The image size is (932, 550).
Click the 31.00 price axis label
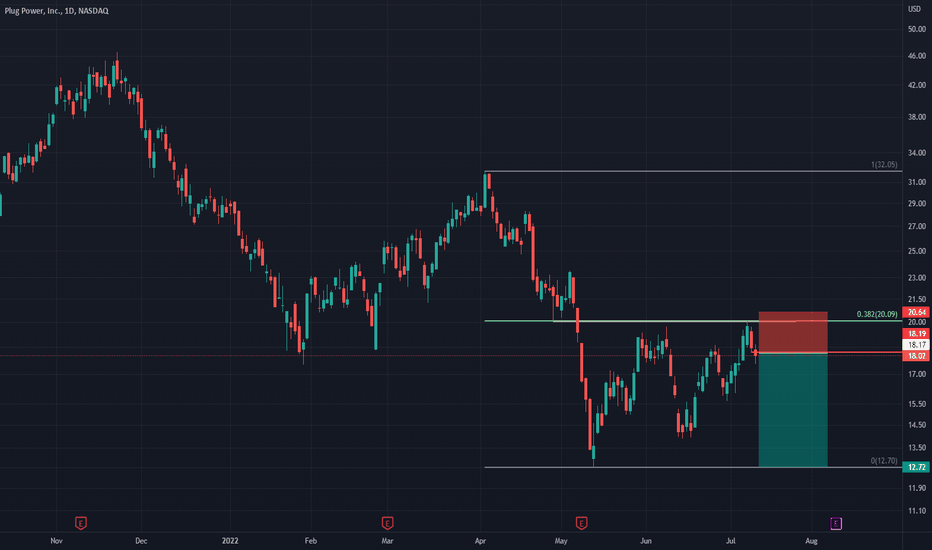coord(917,182)
